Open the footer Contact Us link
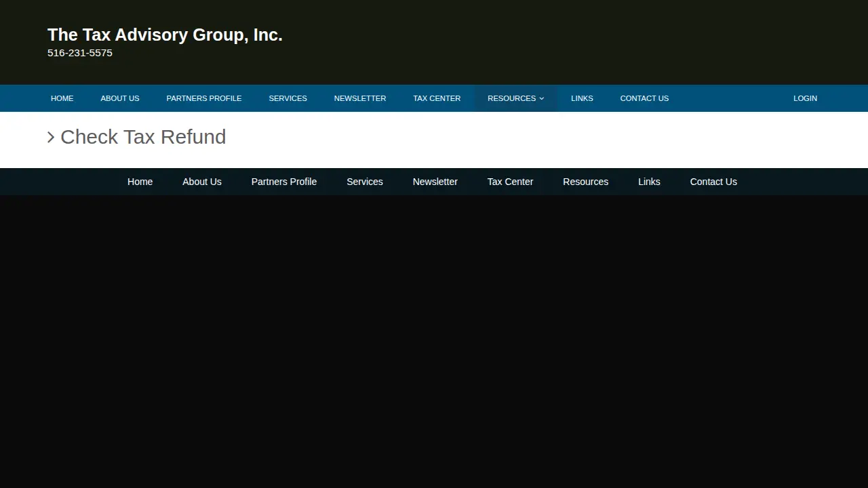Viewport: 868px width, 488px height. click(713, 182)
